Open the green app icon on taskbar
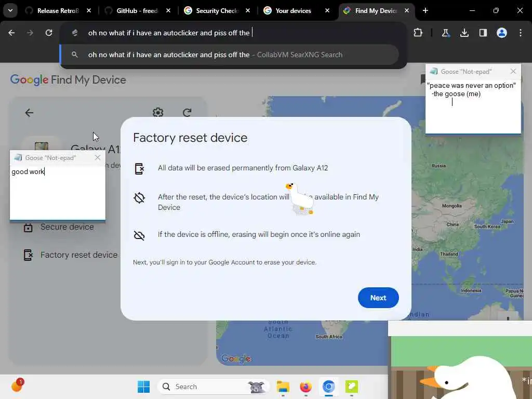Image resolution: width=532 pixels, height=399 pixels. 352,387
